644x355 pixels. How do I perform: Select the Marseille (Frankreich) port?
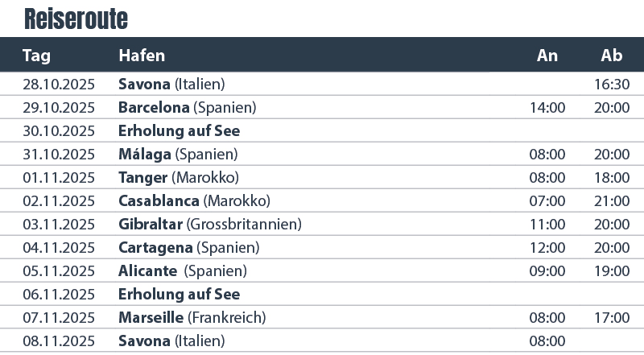[x=192, y=317]
